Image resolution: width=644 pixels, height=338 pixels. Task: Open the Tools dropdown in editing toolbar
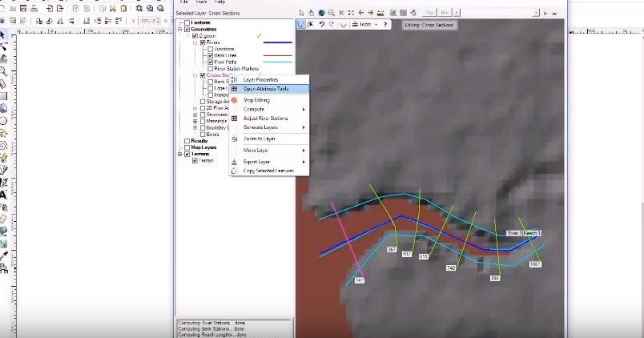pyautogui.click(x=364, y=25)
